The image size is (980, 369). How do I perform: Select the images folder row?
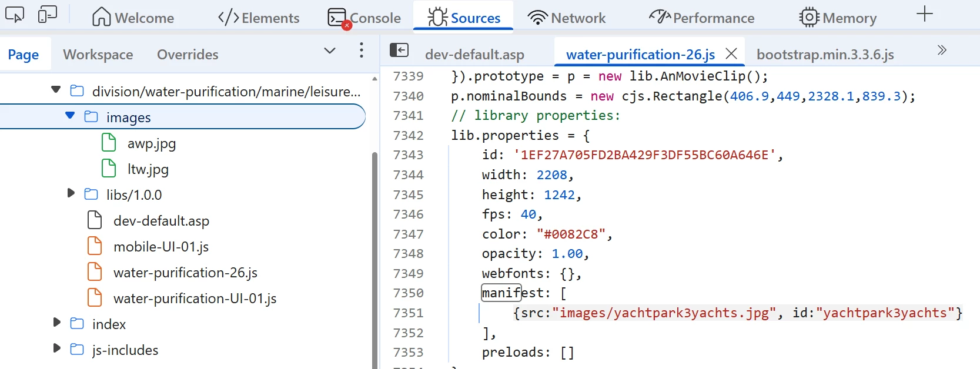[183, 116]
